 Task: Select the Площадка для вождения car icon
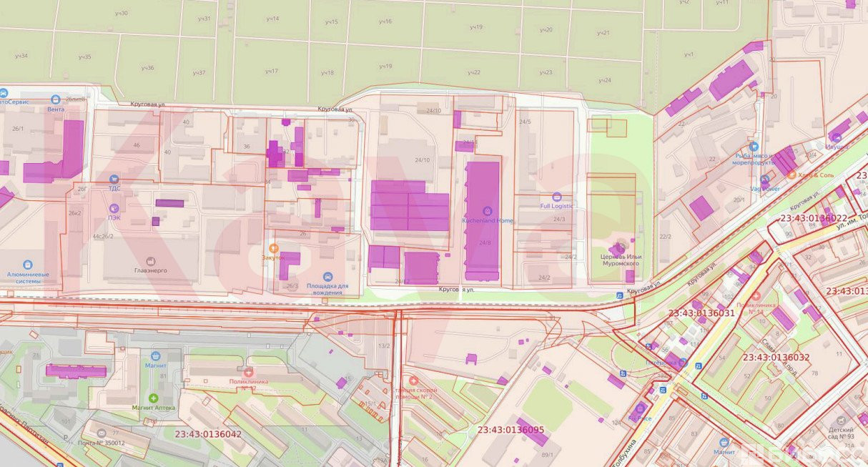[x=328, y=276]
